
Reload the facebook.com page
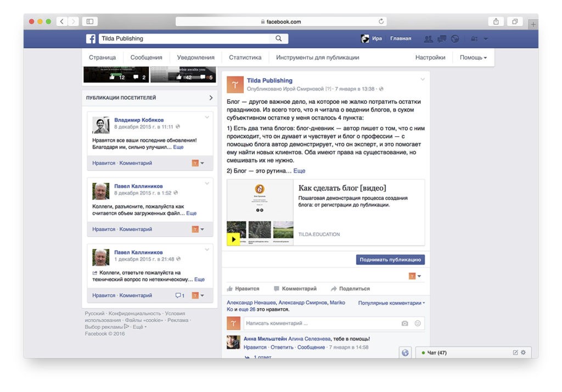pyautogui.click(x=381, y=21)
